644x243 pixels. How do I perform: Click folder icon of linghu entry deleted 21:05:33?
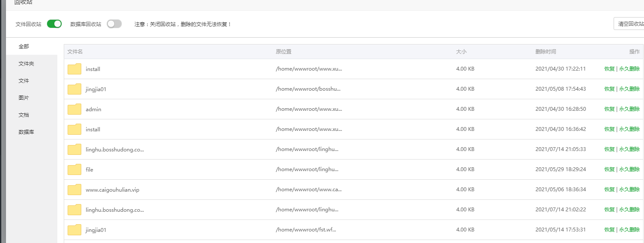(74, 149)
